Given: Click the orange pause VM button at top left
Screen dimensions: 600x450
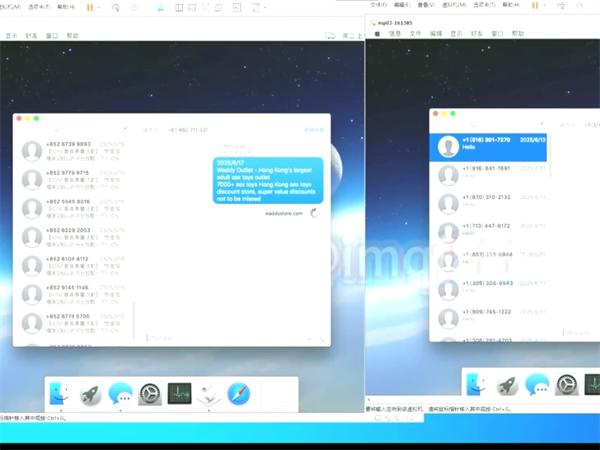Looking at the screenshot, I should tap(89, 7).
